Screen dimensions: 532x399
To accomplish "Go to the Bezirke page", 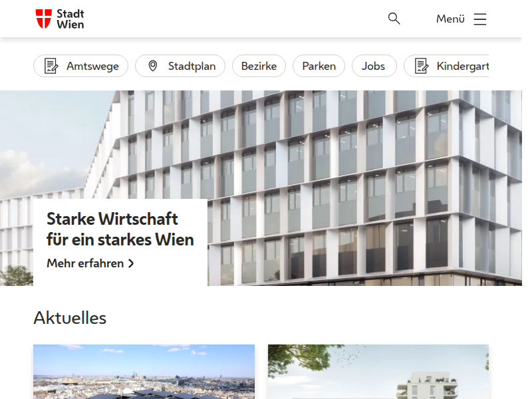I will click(x=259, y=66).
